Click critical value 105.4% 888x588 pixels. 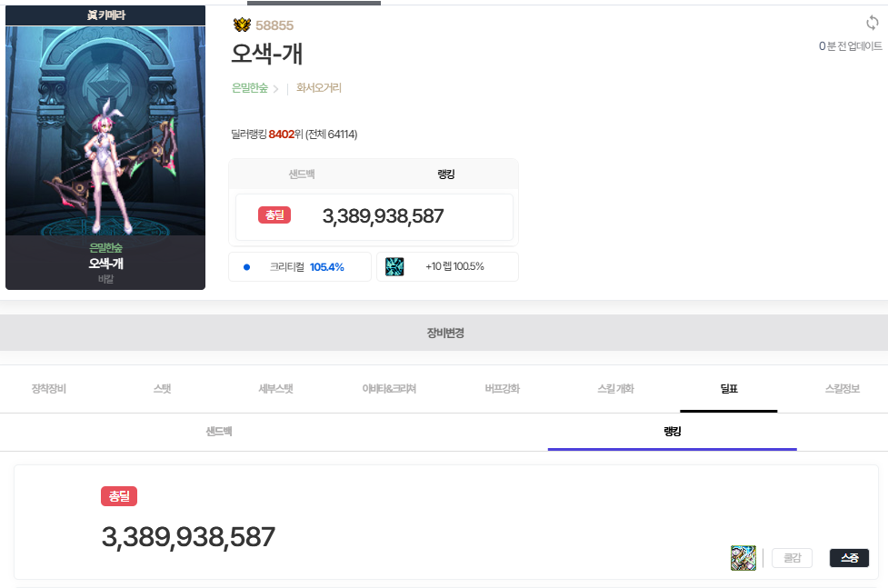pos(327,267)
